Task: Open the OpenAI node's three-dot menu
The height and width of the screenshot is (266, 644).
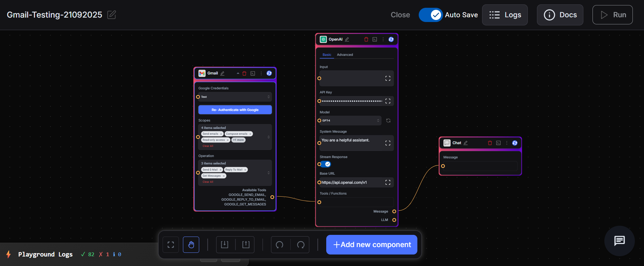Action: click(x=383, y=40)
